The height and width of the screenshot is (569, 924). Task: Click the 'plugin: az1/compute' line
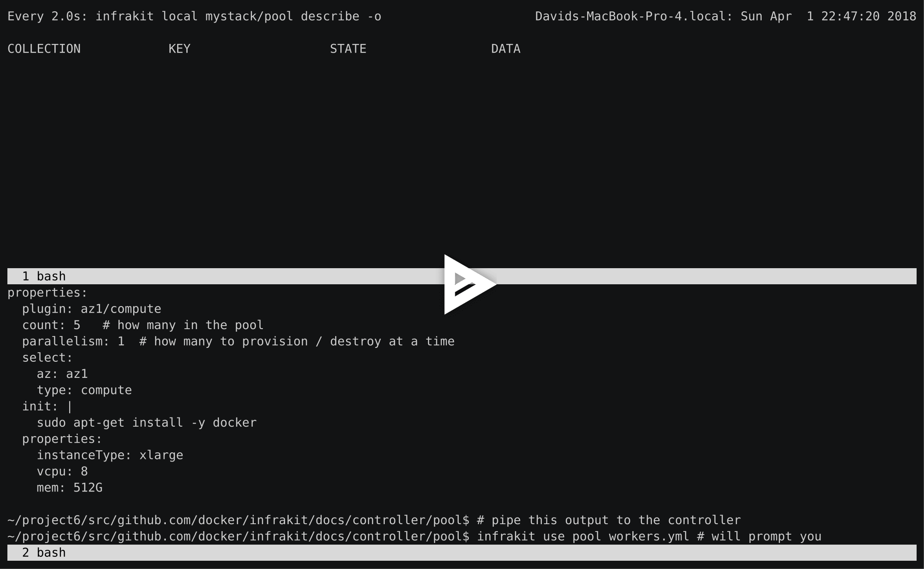pos(91,309)
